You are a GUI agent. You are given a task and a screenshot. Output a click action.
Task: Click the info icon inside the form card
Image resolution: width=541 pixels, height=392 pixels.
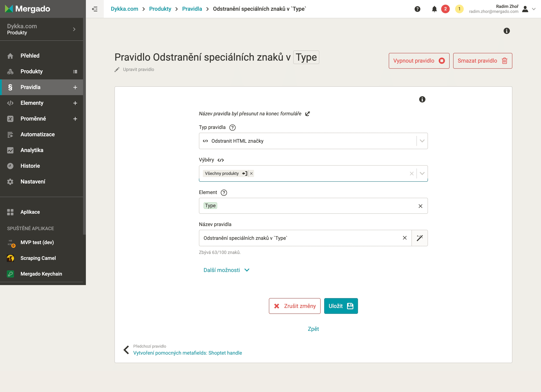[x=422, y=99]
